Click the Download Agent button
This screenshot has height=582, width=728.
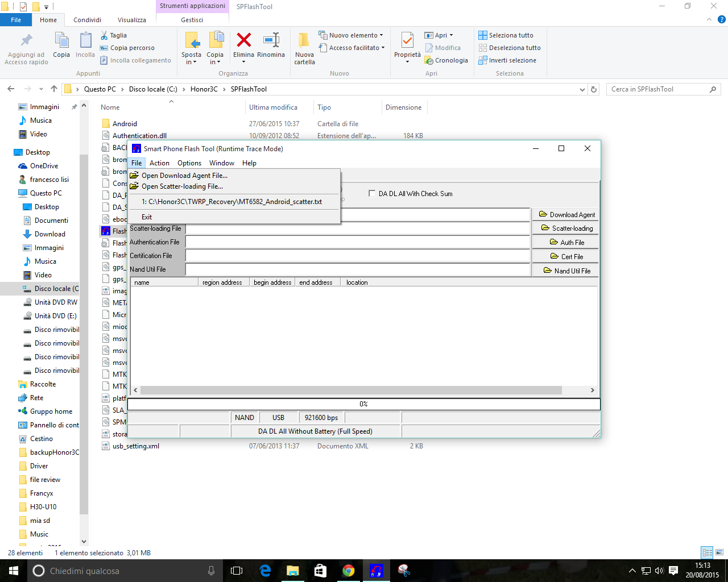(566, 214)
